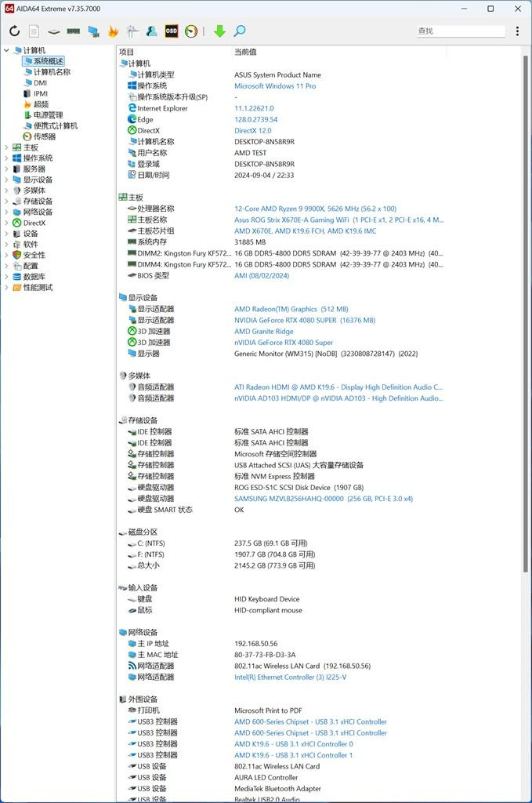Select 电源管理 in the sidebar tree

point(43,115)
